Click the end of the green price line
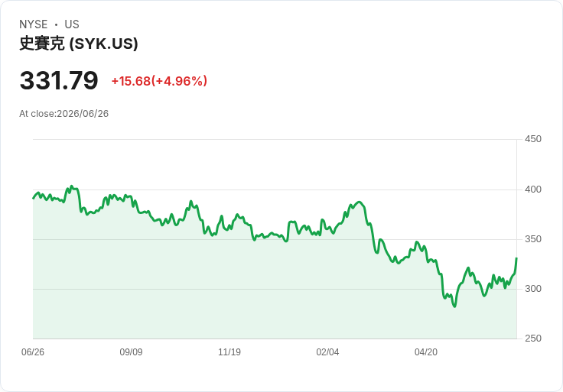 [516, 258]
